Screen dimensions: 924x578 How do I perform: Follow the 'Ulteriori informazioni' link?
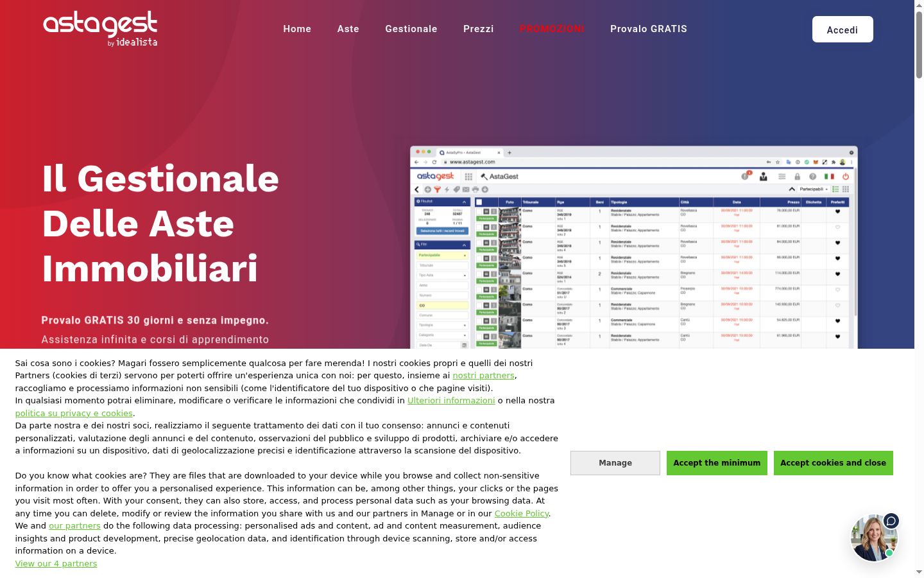(451, 401)
